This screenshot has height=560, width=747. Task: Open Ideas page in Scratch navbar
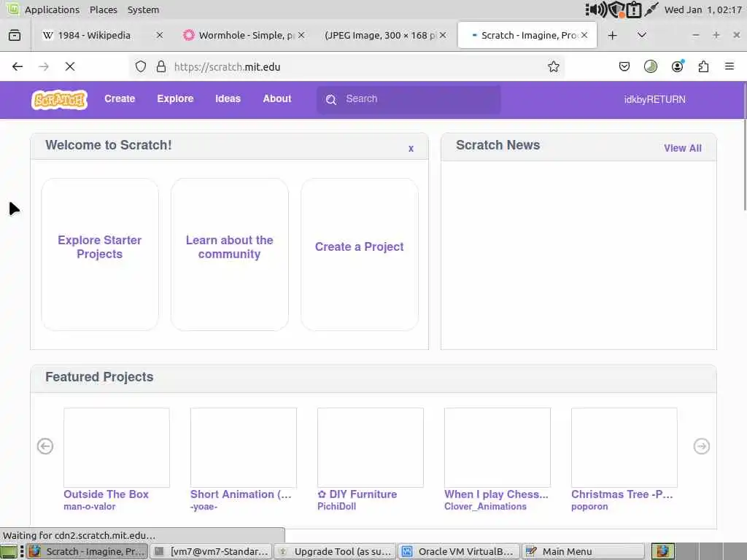click(228, 98)
